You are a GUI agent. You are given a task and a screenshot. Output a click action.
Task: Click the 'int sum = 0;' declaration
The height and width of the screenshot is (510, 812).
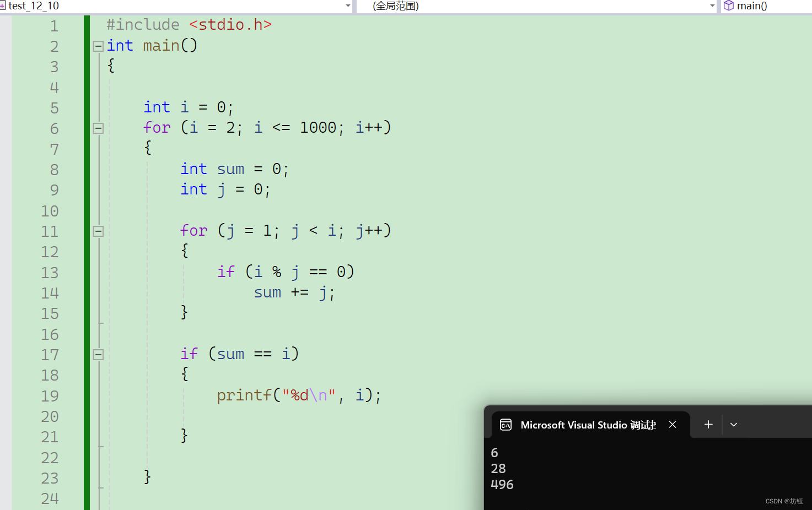tap(234, 169)
